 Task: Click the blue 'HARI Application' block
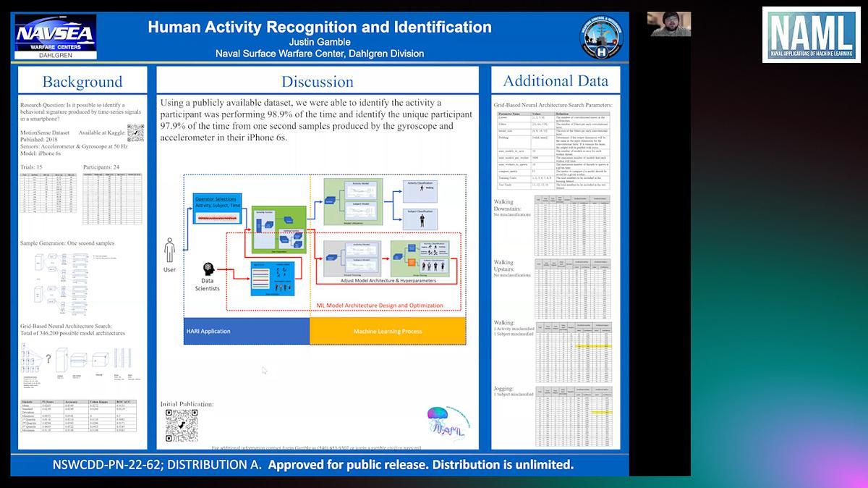pos(247,331)
